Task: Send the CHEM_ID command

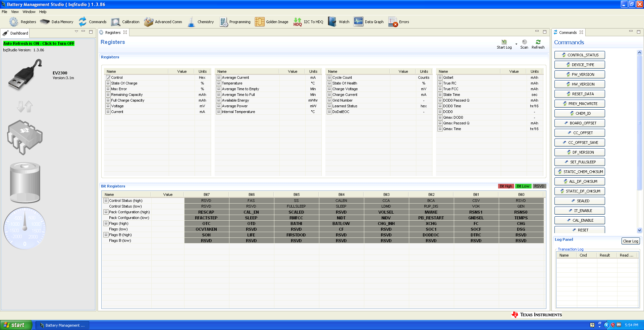Action: click(x=580, y=113)
